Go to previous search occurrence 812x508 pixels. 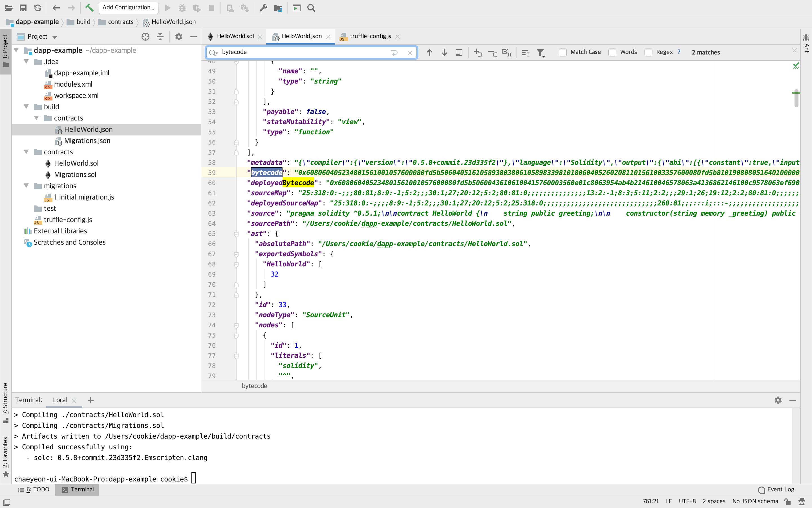pyautogui.click(x=429, y=52)
